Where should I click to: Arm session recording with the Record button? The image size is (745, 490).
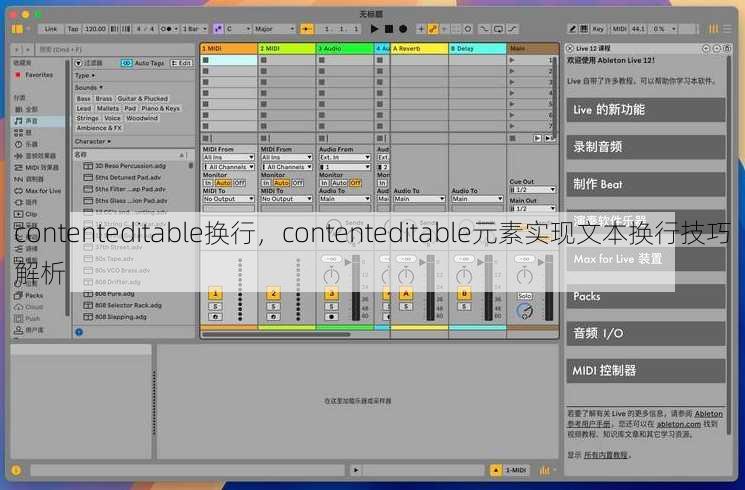coord(403,29)
